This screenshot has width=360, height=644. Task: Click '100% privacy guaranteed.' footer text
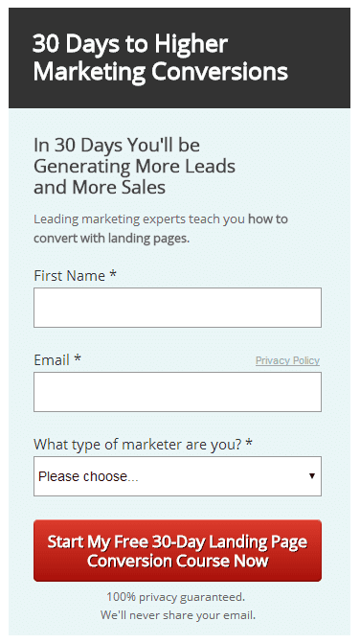point(175,596)
